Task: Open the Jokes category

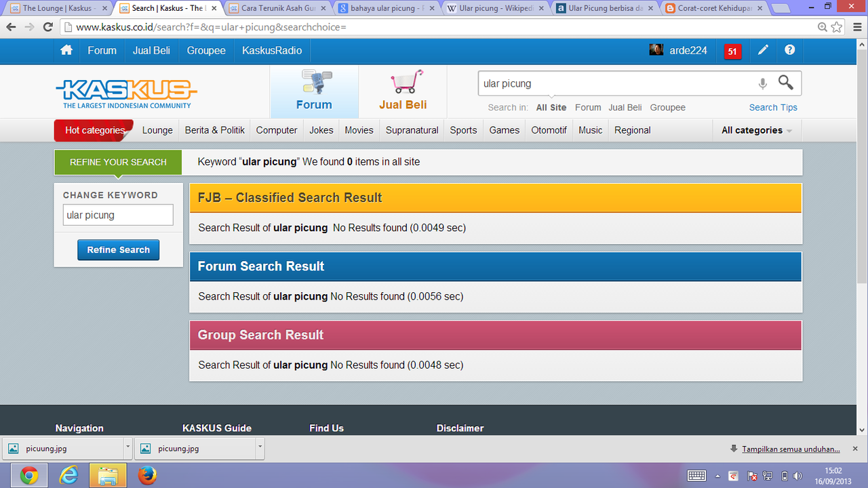Action: coord(321,130)
